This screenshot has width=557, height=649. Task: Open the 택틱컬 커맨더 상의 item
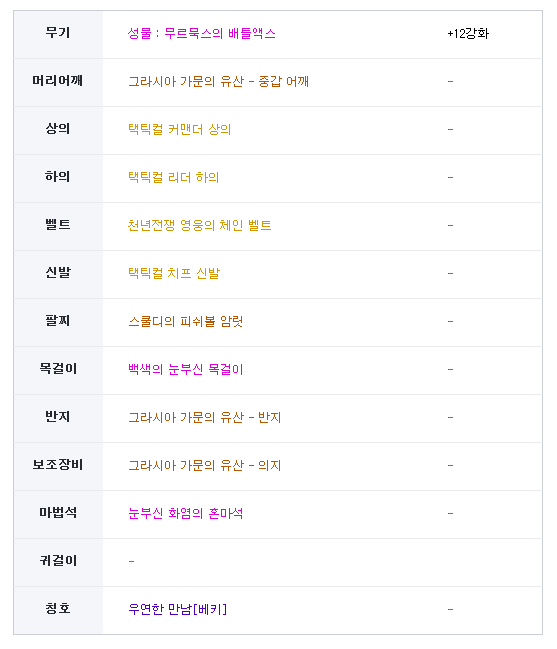point(179,130)
